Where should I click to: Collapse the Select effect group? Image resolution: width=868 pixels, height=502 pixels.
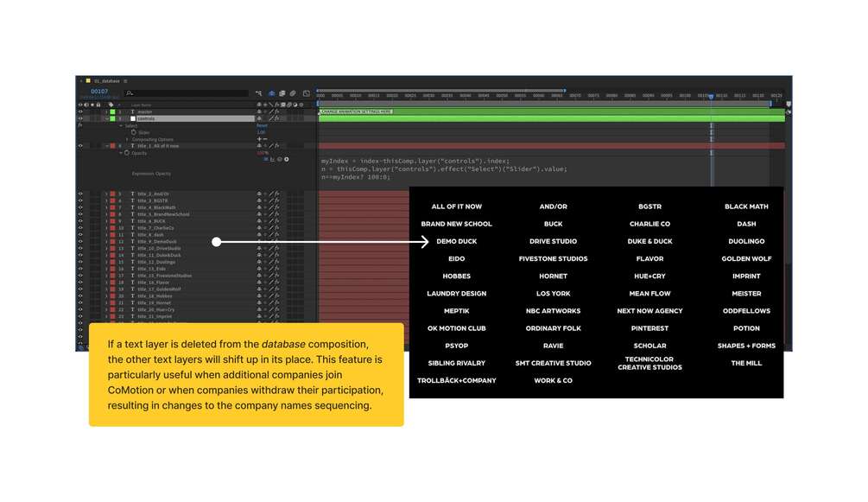pyautogui.click(x=121, y=126)
